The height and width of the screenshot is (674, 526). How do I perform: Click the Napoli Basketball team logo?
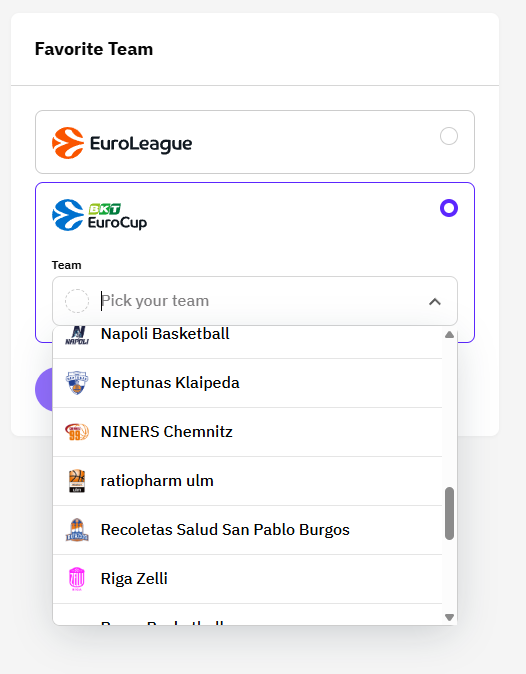[77, 335]
